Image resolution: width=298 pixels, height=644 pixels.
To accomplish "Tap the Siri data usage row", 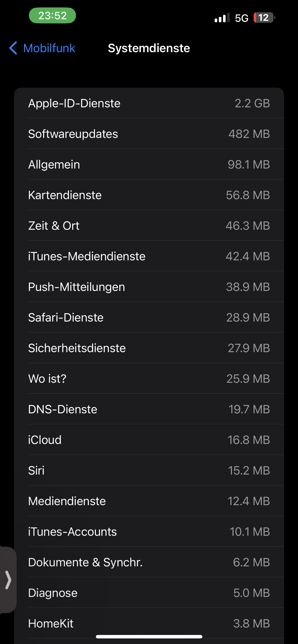I will coord(149,471).
